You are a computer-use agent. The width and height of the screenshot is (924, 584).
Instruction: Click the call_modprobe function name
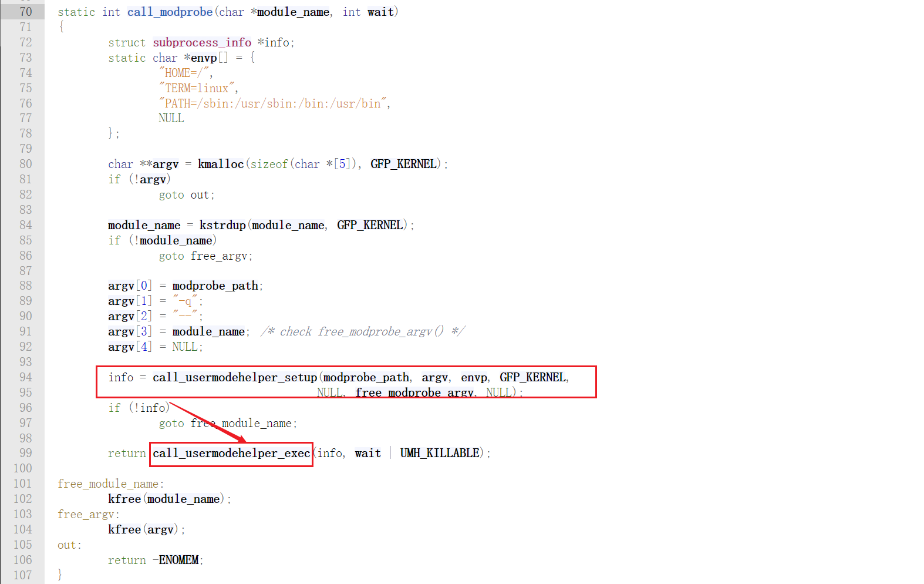point(170,12)
